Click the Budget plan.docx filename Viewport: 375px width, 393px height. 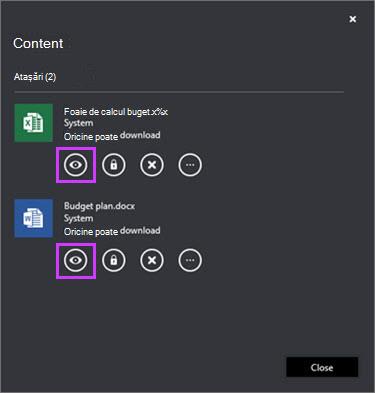(x=99, y=206)
